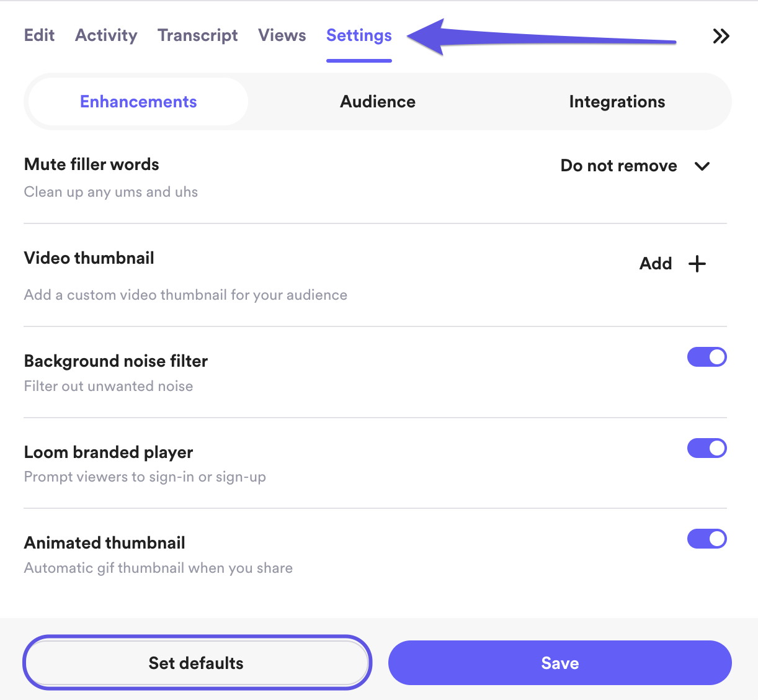Click the Save button
758x700 pixels.
tap(560, 663)
